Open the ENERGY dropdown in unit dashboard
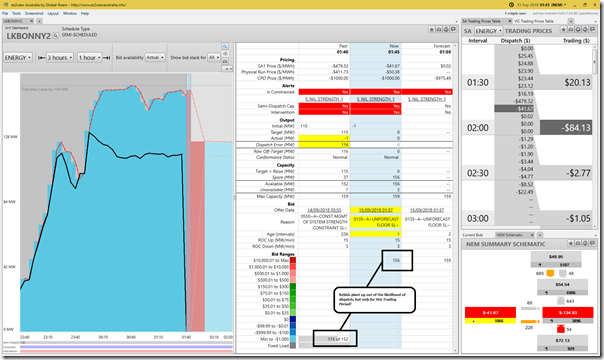 (x=18, y=58)
